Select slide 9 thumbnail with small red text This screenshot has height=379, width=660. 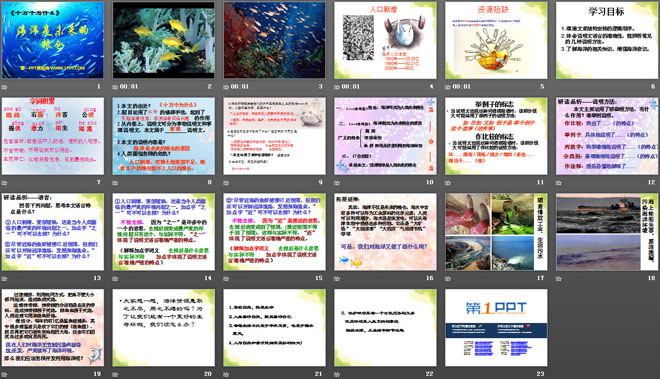pyautogui.click(x=274, y=136)
